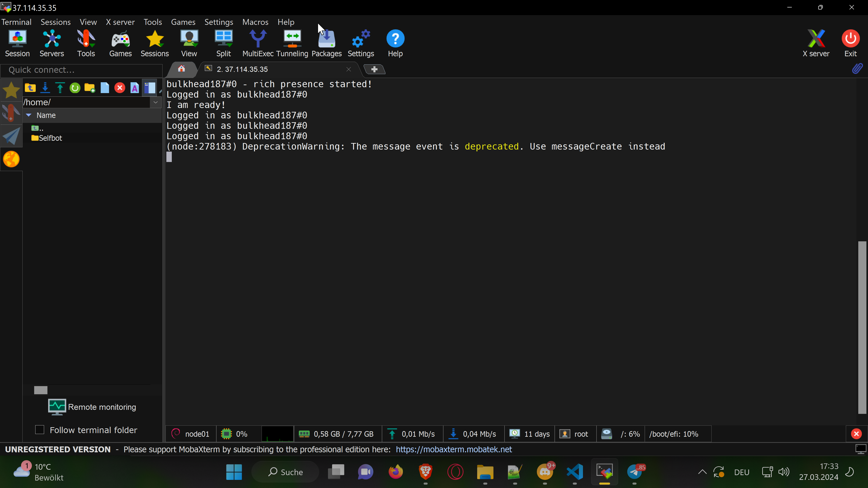Open the Macros menu

coord(255,22)
